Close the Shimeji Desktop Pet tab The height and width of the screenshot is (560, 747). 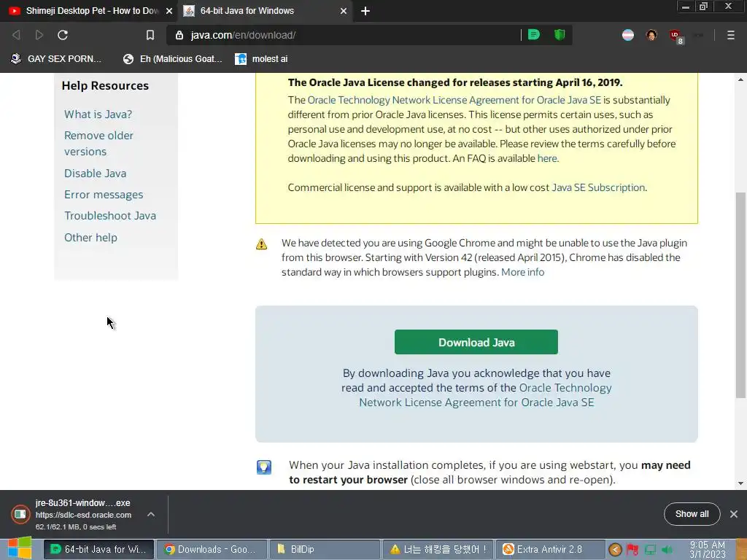[x=169, y=11]
